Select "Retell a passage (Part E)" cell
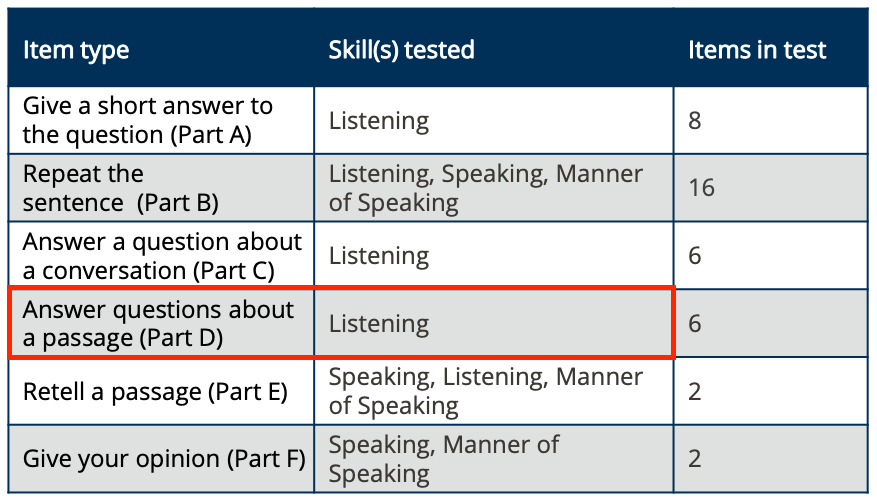Screen dimensions: 877x501 click(x=155, y=391)
